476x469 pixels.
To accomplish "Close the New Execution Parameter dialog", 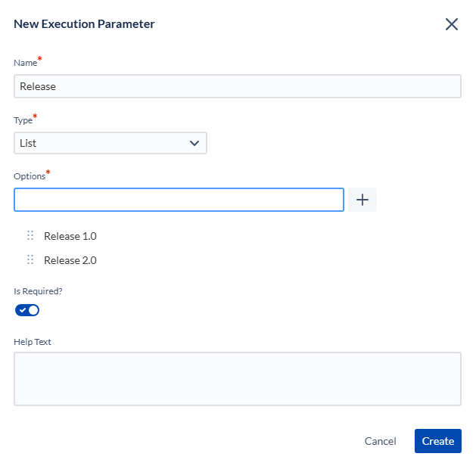I will (452, 24).
